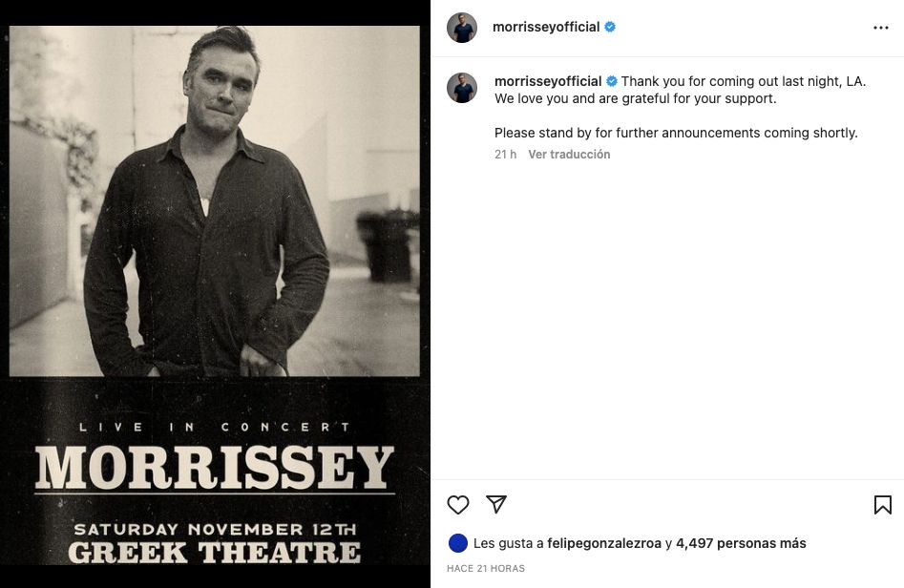Click Ver traducción to translate the caption

(x=569, y=154)
